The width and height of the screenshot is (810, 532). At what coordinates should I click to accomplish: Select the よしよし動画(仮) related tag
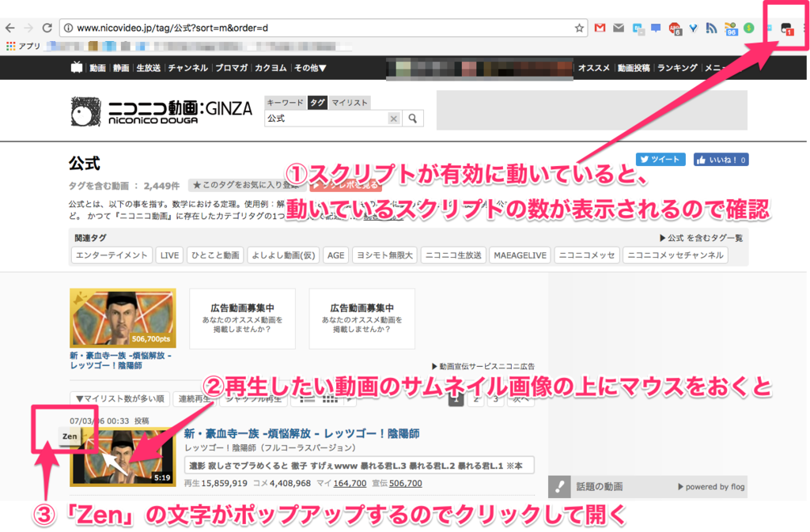click(284, 255)
